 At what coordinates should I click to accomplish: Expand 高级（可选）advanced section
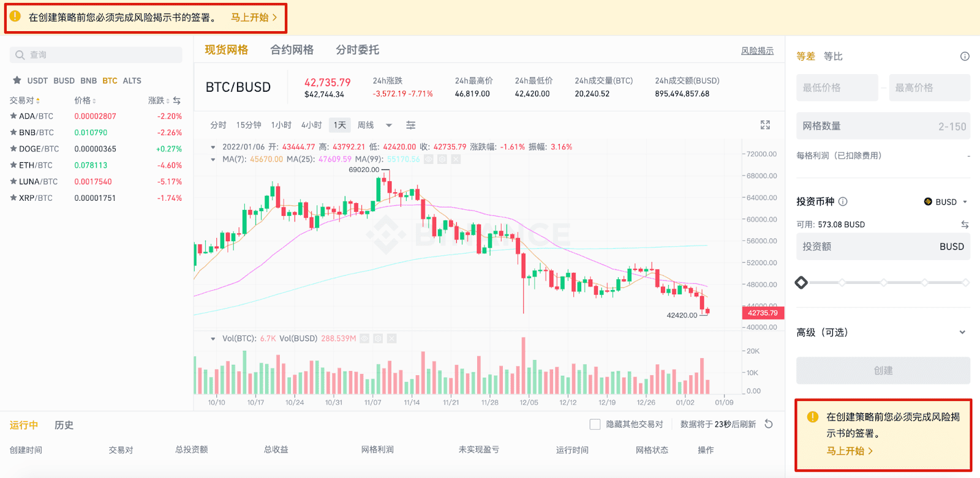tap(883, 332)
